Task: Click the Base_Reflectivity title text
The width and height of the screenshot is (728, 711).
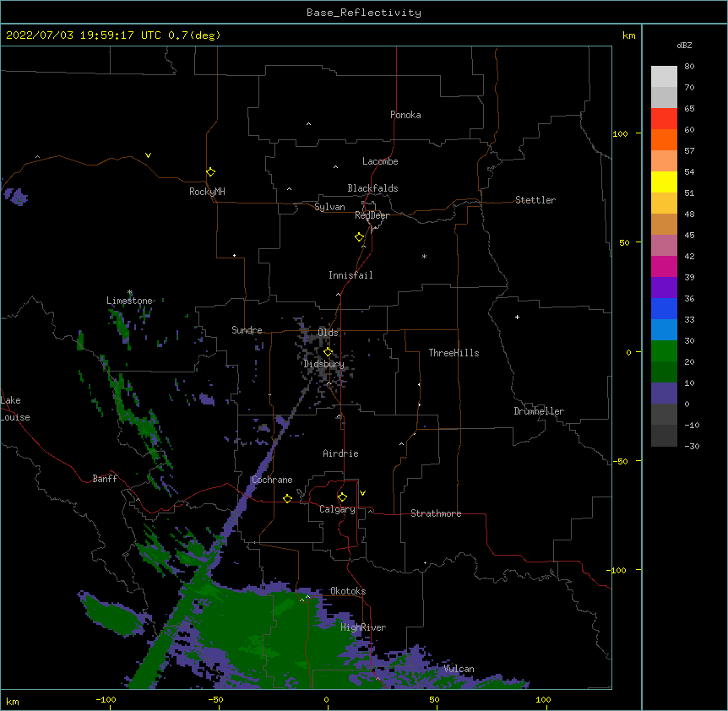Action: [364, 13]
